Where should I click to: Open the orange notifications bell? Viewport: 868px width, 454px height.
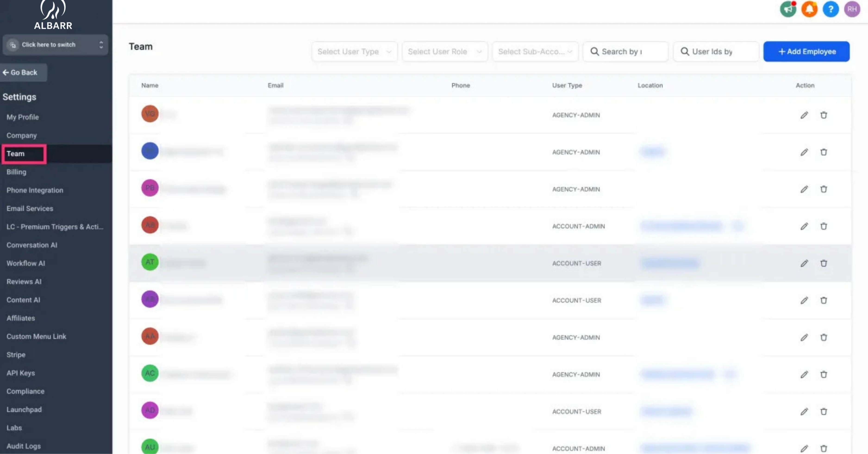coord(809,9)
